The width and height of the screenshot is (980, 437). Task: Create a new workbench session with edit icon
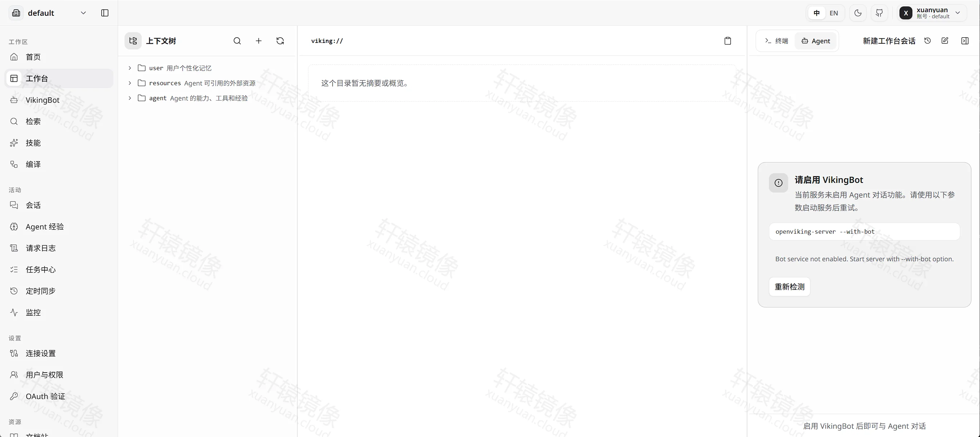click(945, 41)
